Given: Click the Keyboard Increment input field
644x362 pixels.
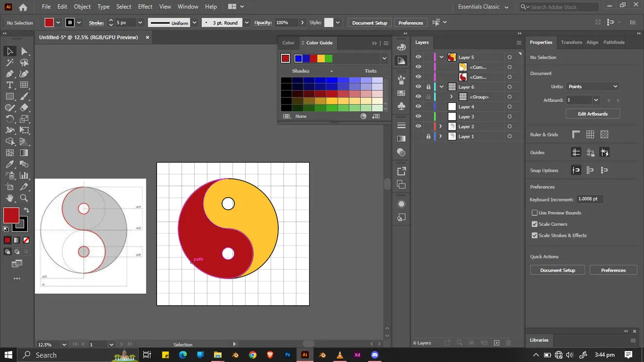Looking at the screenshot, I should 590,199.
